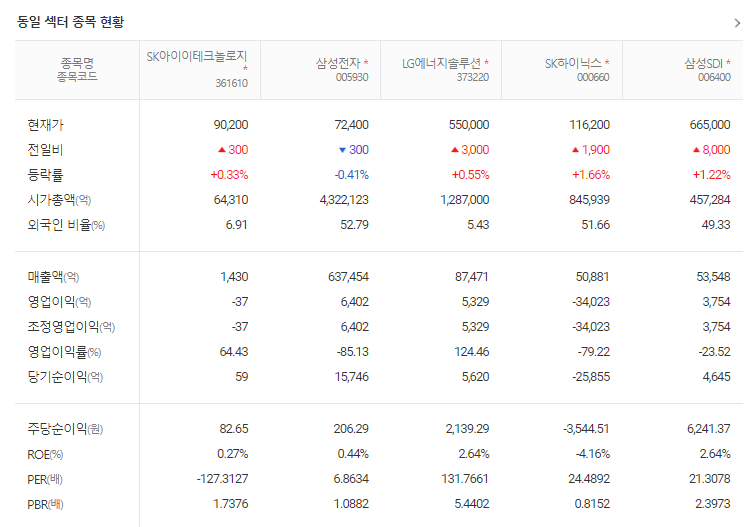
Task: Click the PER value -127.3127
Action: coord(222,478)
